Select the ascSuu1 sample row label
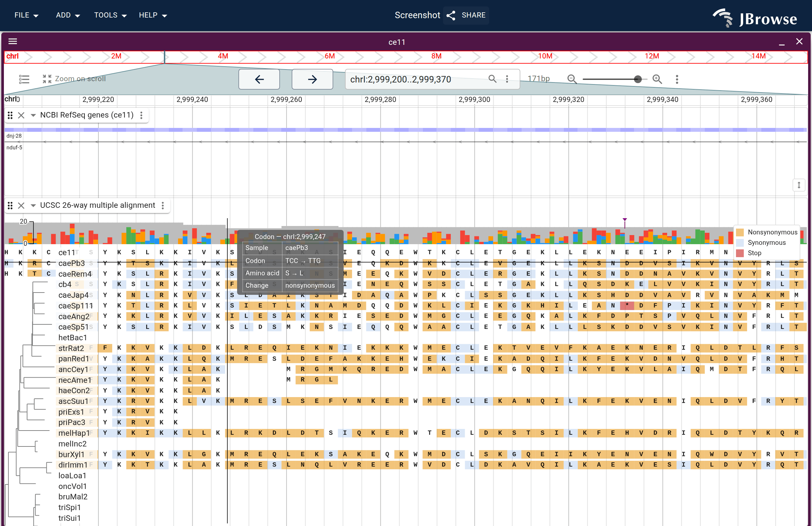Screen dimensions: 812x526 [73, 401]
